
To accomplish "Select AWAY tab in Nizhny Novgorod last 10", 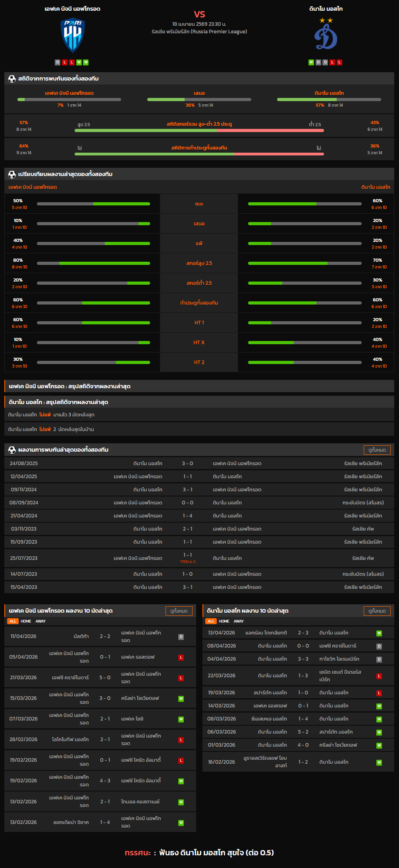I will pyautogui.click(x=40, y=621).
